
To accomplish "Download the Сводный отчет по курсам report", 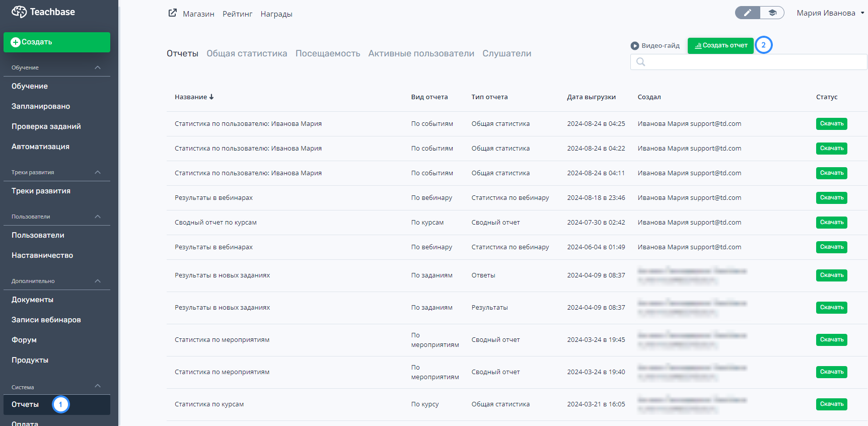I will (x=831, y=223).
